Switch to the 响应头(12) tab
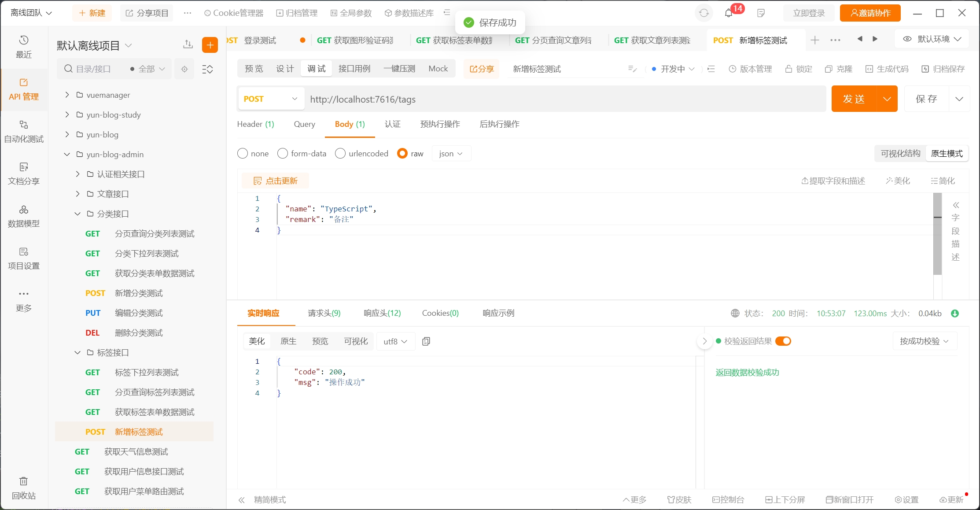This screenshot has width=980, height=510. coord(382,313)
